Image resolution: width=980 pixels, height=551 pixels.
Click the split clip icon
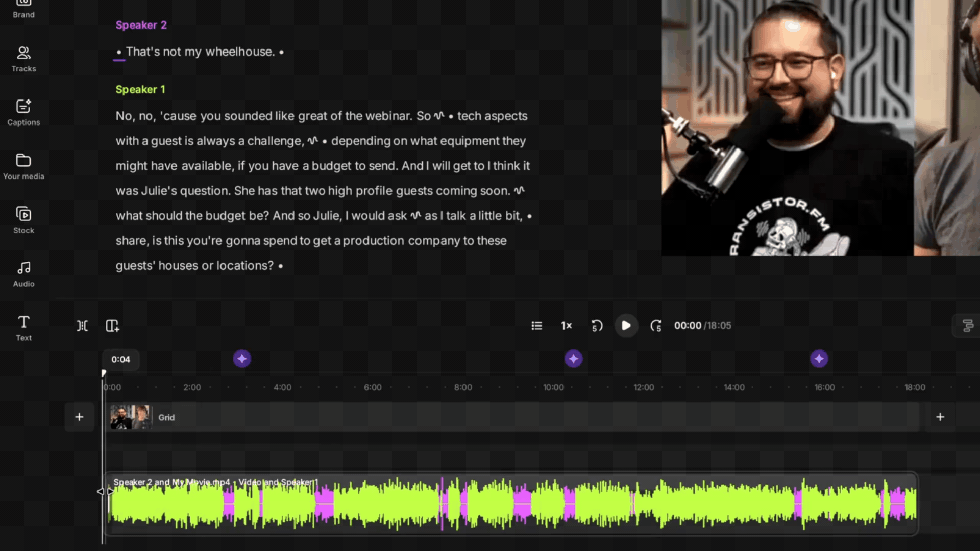click(82, 325)
